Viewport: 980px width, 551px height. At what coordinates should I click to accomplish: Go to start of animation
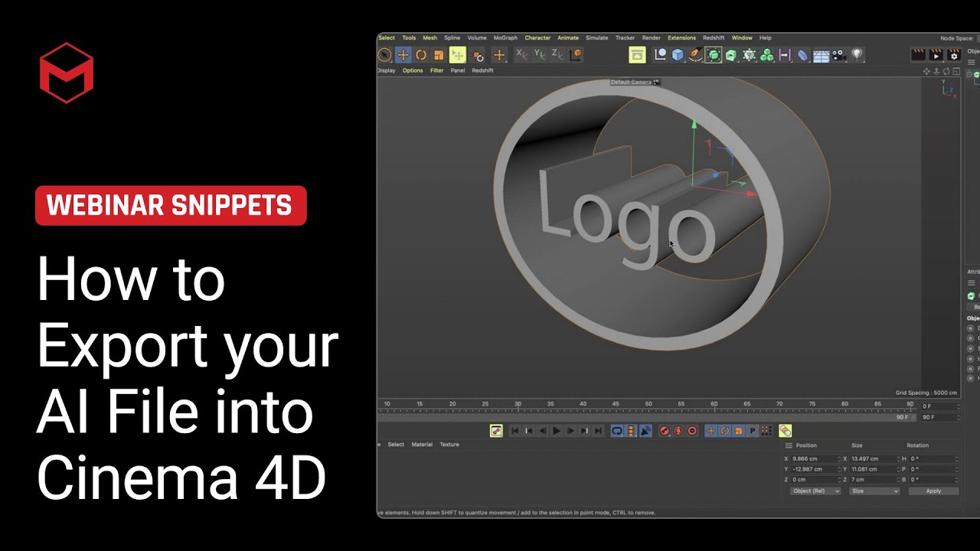515,431
